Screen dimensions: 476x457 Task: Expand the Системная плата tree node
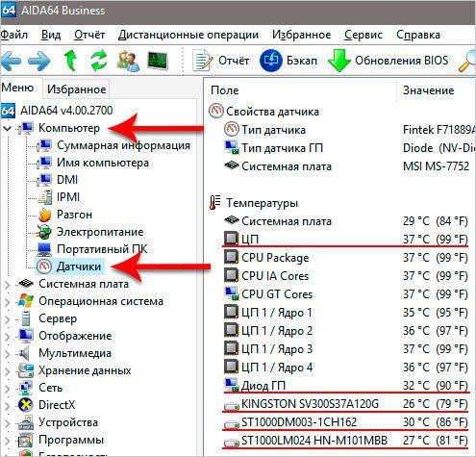[x=8, y=285]
